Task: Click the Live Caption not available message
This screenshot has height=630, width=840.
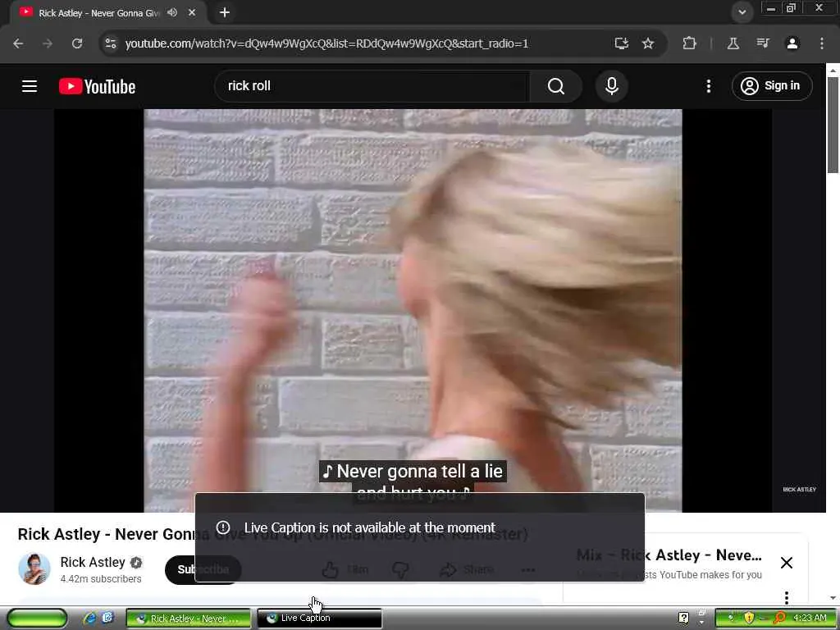Action: (x=370, y=527)
